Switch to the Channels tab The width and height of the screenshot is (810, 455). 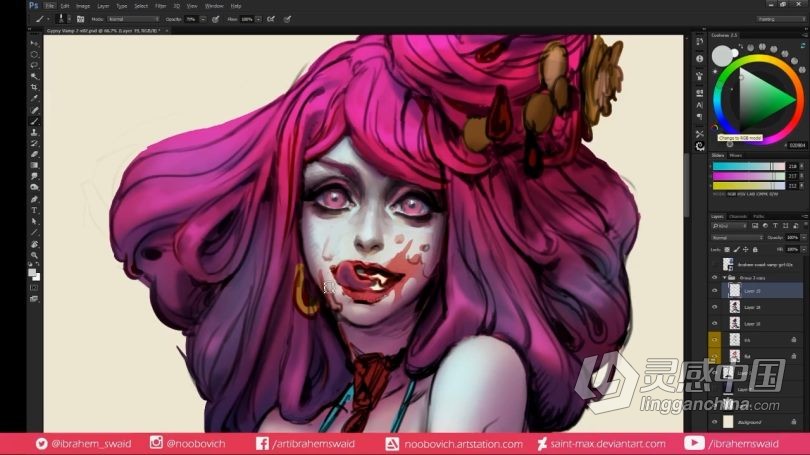[738, 216]
